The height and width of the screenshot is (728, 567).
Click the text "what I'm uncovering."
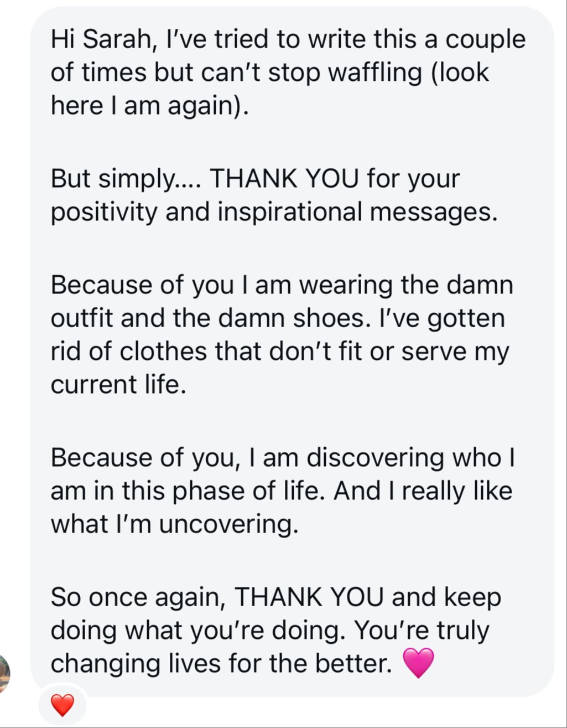pyautogui.click(x=175, y=524)
